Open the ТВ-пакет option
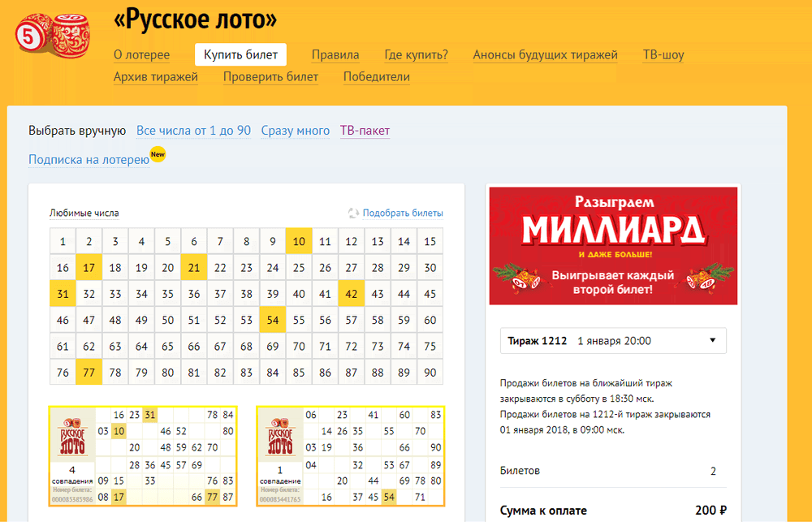Screen dimensions: 812x526 [x=365, y=131]
